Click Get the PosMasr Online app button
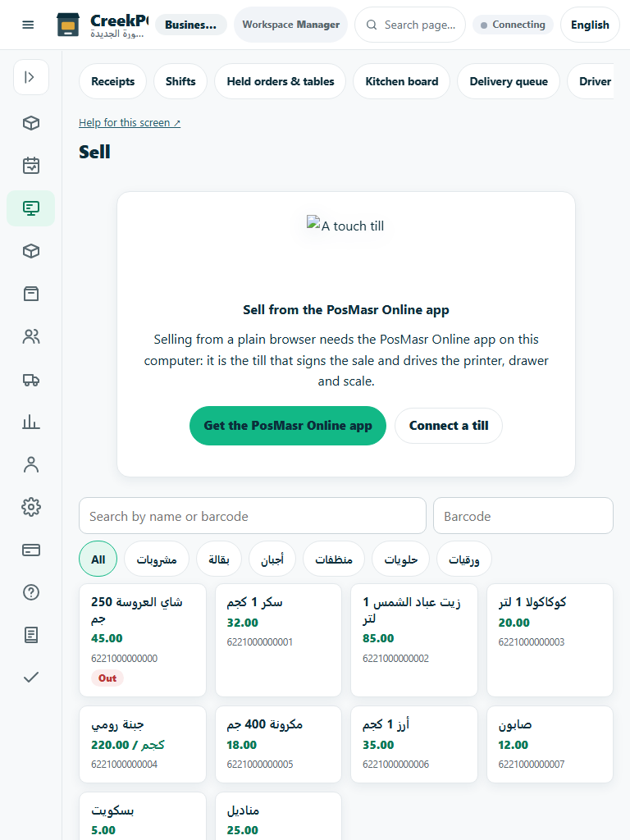Screen dimensions: 630x840 point(288,426)
